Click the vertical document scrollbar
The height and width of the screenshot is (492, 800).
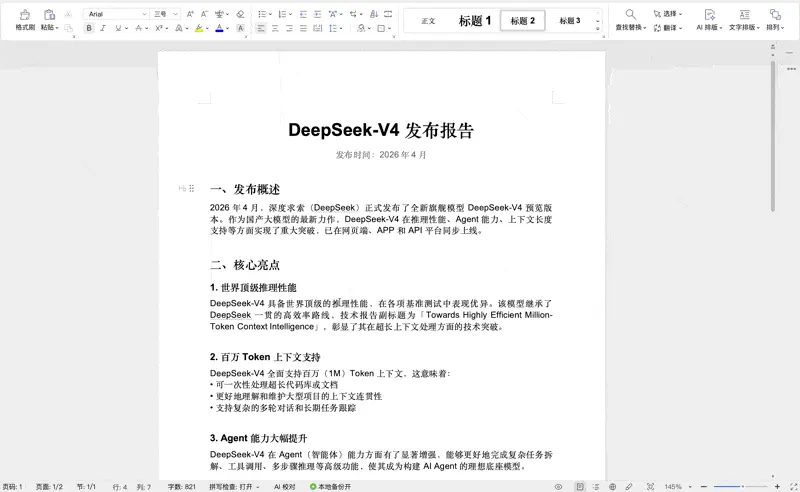pos(773,136)
